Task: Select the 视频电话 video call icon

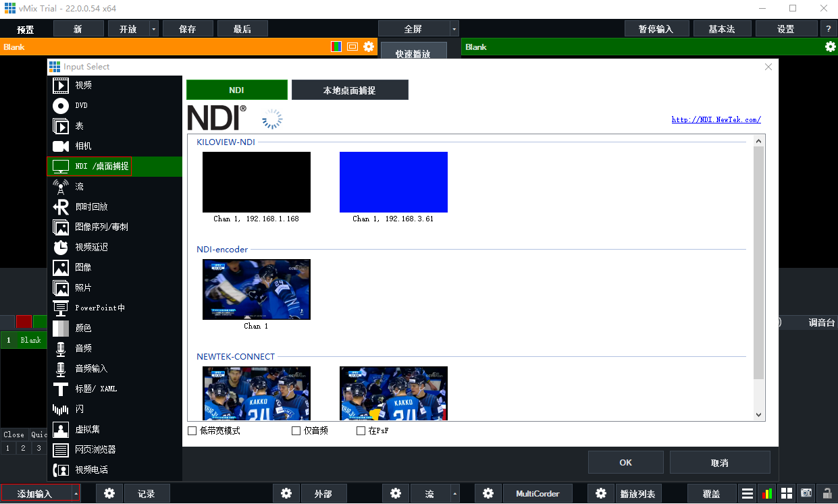Action: [61, 470]
